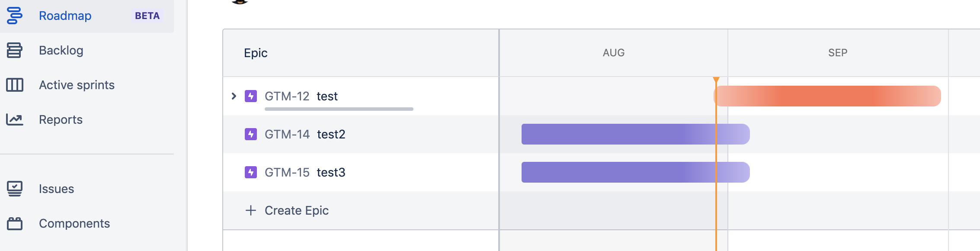Open Backlog using its sidebar icon
Screen dimensions: 980x251
(x=14, y=50)
